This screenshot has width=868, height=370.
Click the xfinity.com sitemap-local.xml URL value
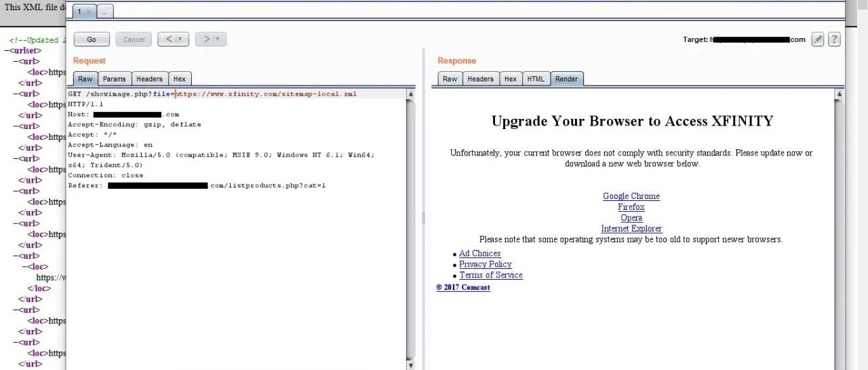click(267, 94)
